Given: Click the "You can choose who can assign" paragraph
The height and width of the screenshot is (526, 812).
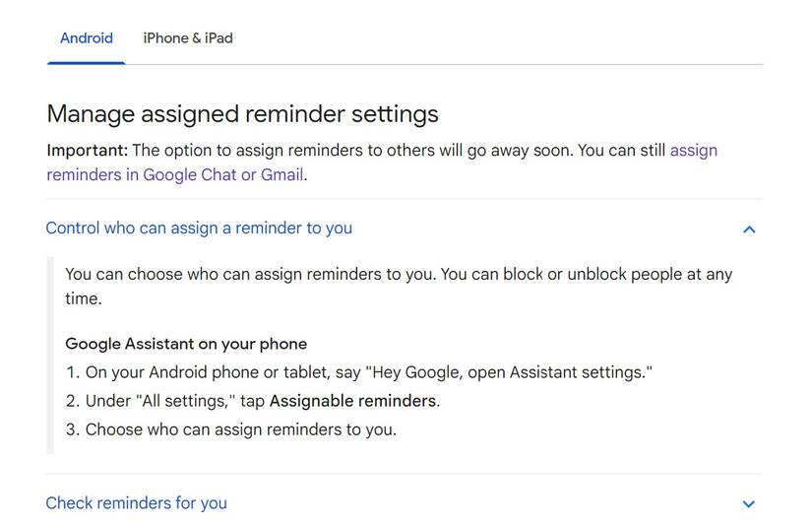Looking at the screenshot, I should pyautogui.click(x=250, y=274).
